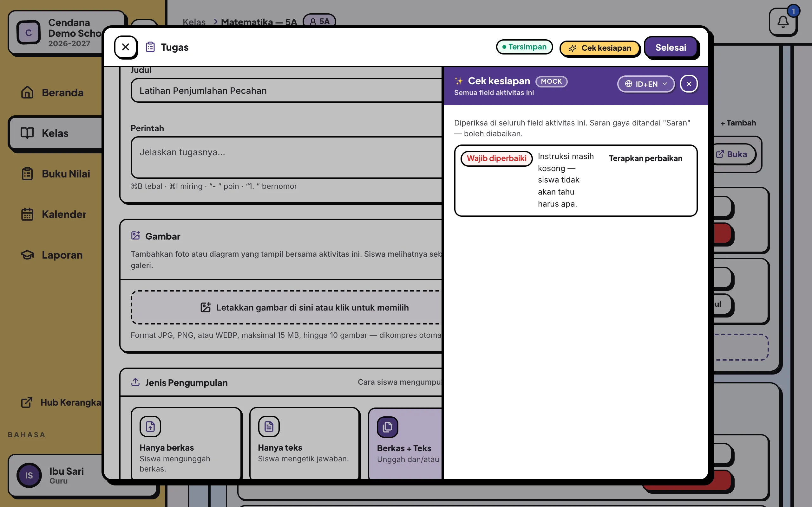Click the Hanya berkas upload icon

(x=150, y=427)
